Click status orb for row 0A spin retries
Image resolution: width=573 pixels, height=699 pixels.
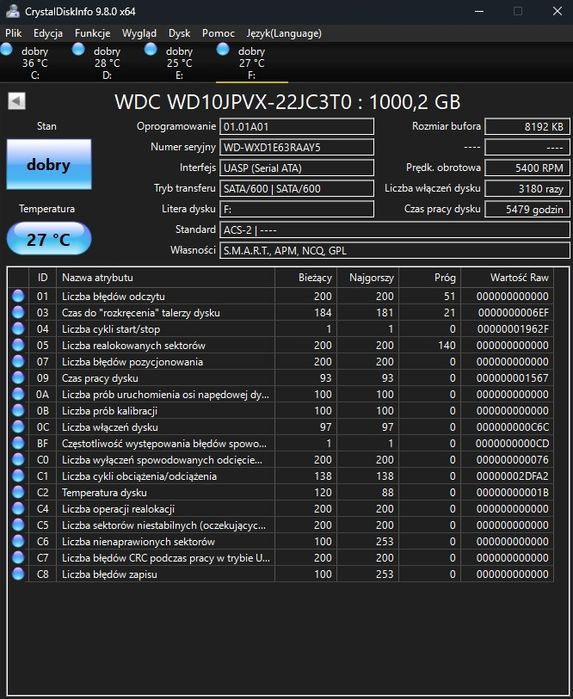coord(18,394)
